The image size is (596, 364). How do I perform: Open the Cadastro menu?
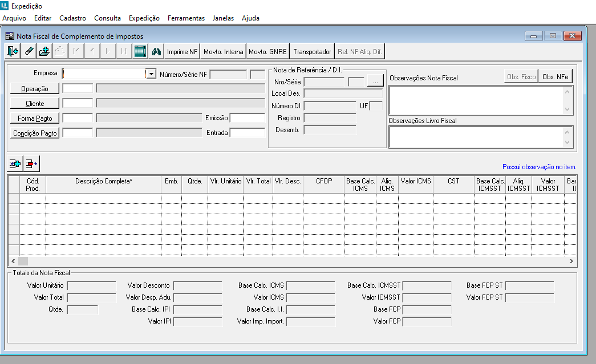point(72,18)
